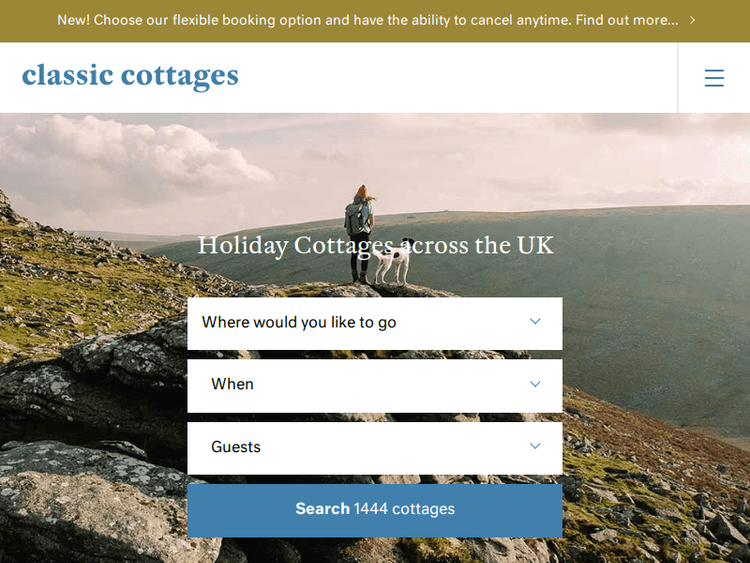The width and height of the screenshot is (750, 563).
Task: Click the 'Guests' label text
Action: 236,447
